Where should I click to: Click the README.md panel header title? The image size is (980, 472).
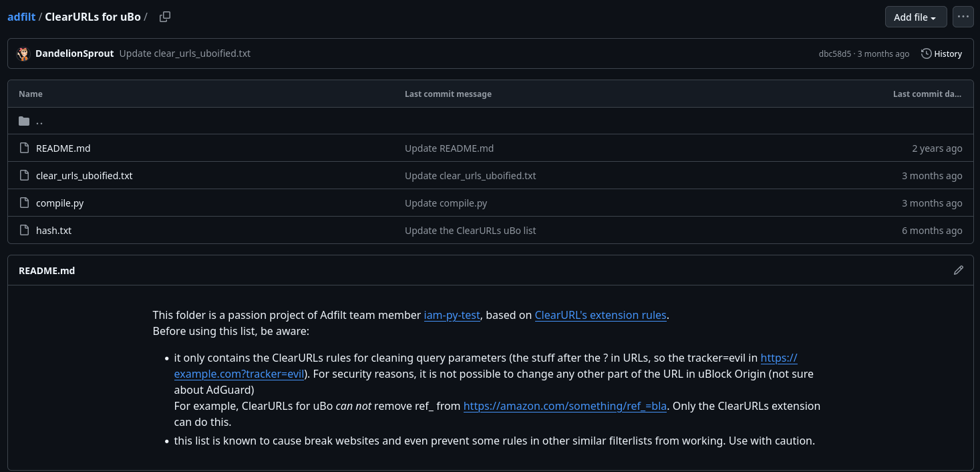47,271
